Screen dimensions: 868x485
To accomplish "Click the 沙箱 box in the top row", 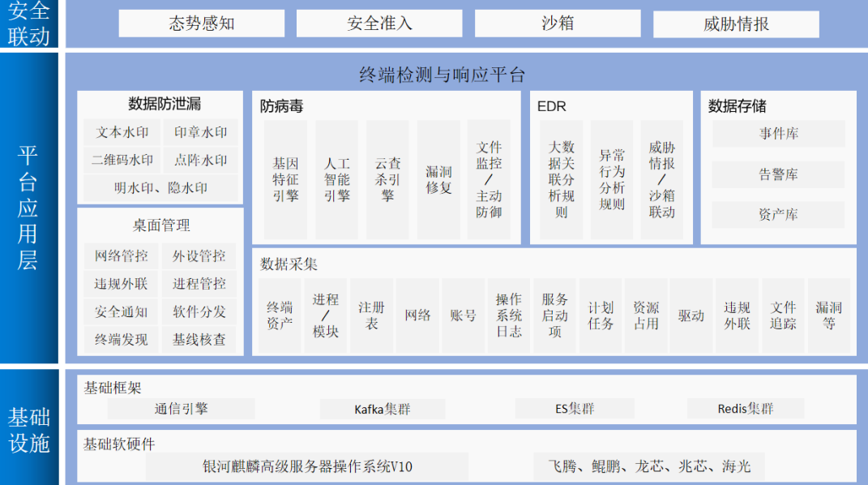I will [x=558, y=24].
